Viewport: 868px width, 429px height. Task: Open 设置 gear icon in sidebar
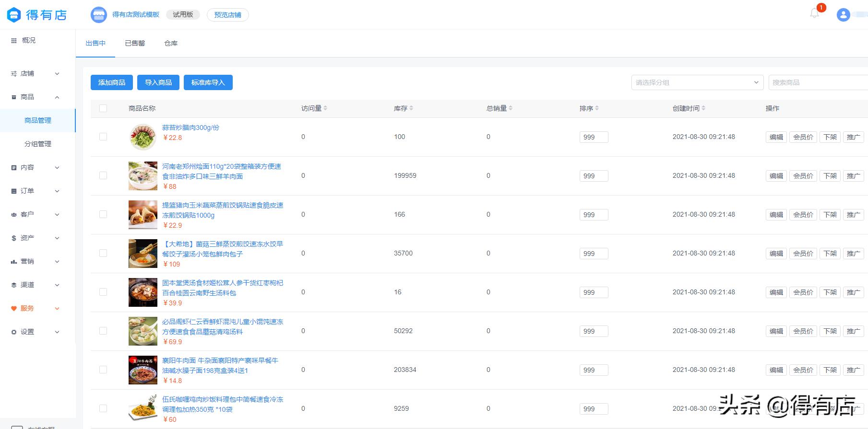(x=14, y=332)
